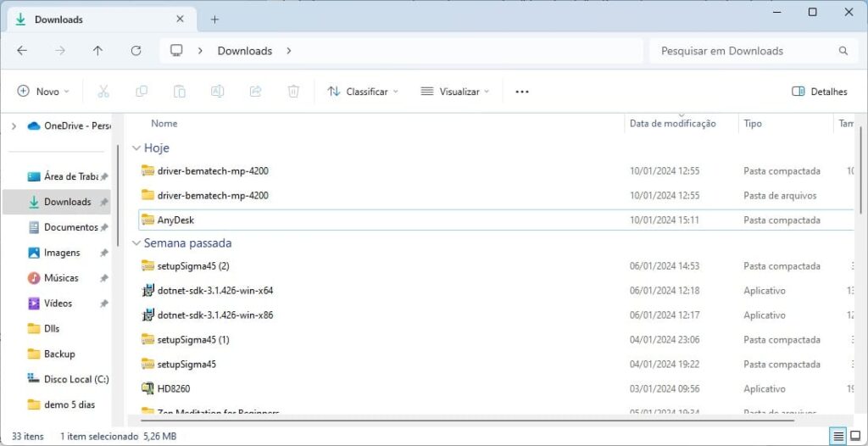
Task: Click the dotnet-sdk-3.1.426-win-x64 installer icon
Action: 147,290
